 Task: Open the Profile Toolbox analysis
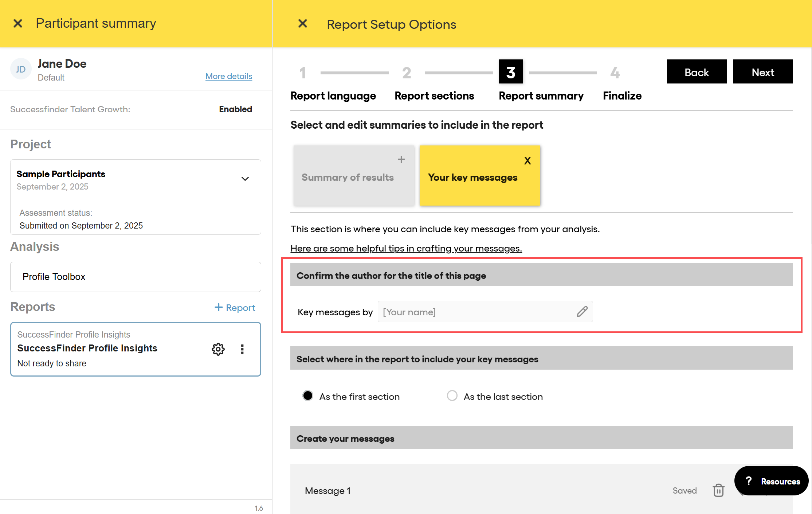click(x=136, y=277)
